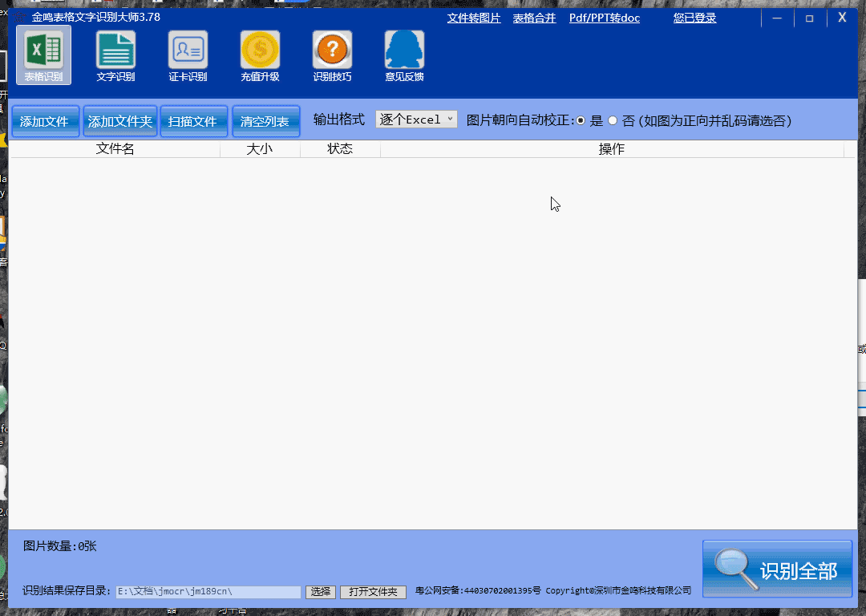The height and width of the screenshot is (616, 866).
Task: Click the 图片数量:0张 status text
Action: [59, 546]
